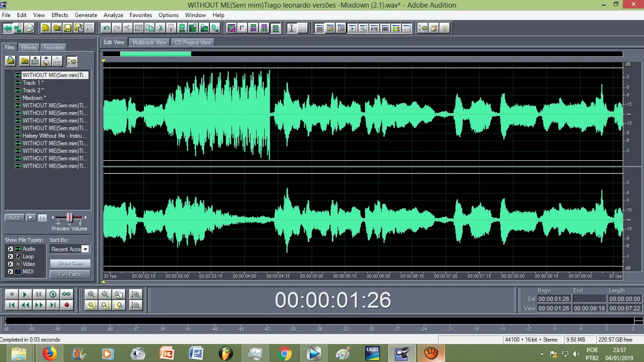644x362 pixels.
Task: Open the Effects menu
Action: pos(59,15)
